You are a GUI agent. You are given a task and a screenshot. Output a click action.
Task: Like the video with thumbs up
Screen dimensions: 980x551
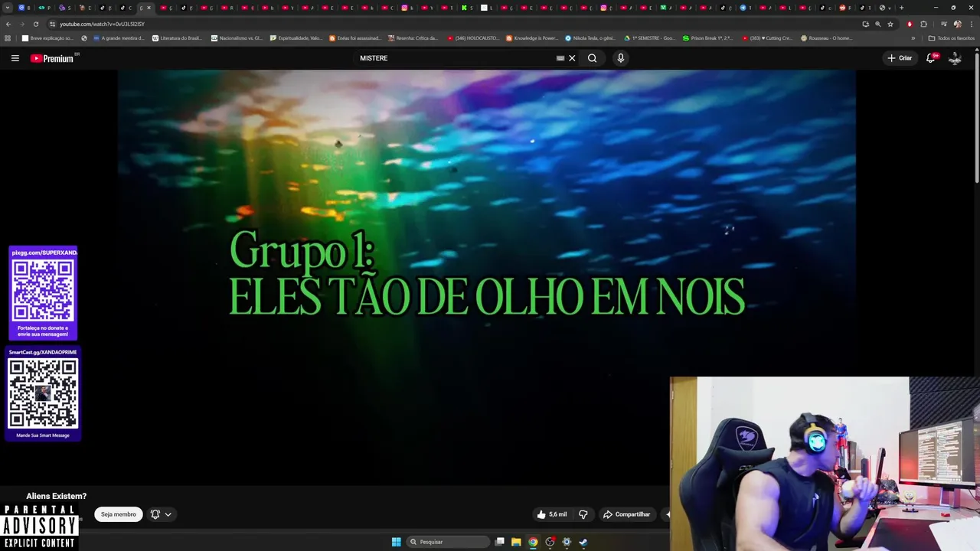pyautogui.click(x=552, y=514)
